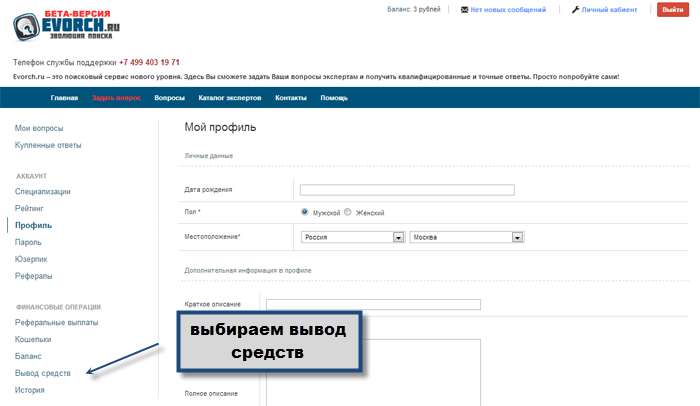Open Мои вопросы sidebar link
The height and width of the screenshot is (406, 700).
pyautogui.click(x=39, y=128)
